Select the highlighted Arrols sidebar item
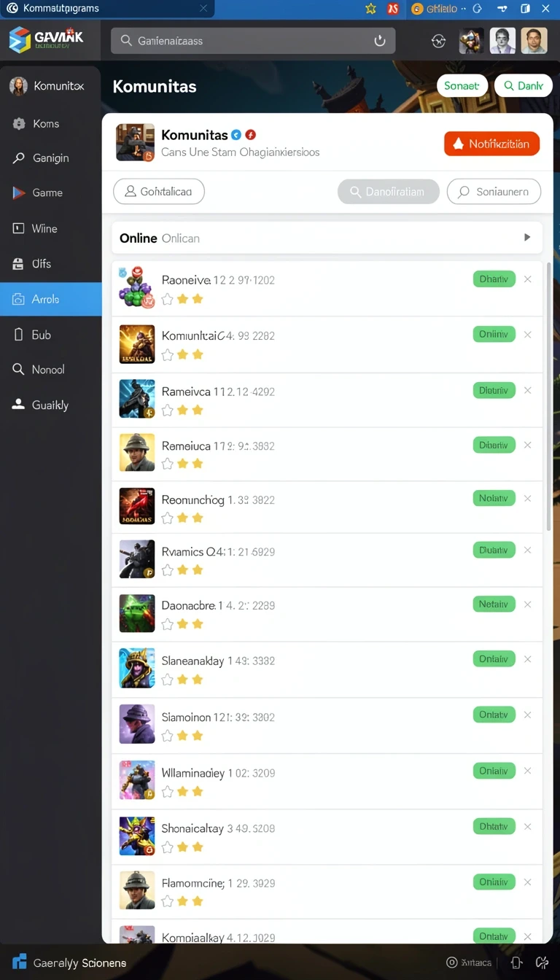Screen dimensions: 560x980 (50, 299)
